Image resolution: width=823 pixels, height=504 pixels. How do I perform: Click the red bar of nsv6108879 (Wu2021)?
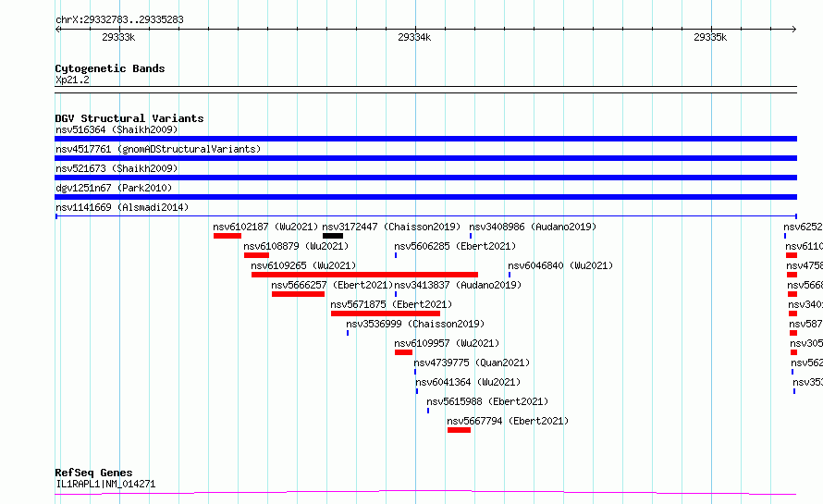click(x=257, y=255)
